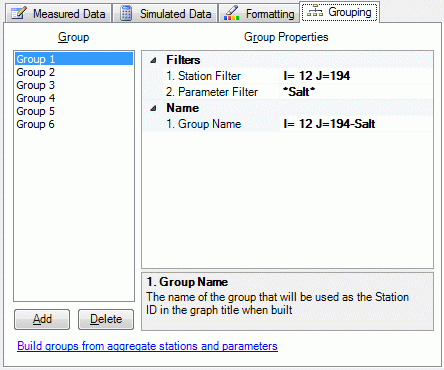The height and width of the screenshot is (370, 444).
Task: Collapse the Name section
Action: 153,108
